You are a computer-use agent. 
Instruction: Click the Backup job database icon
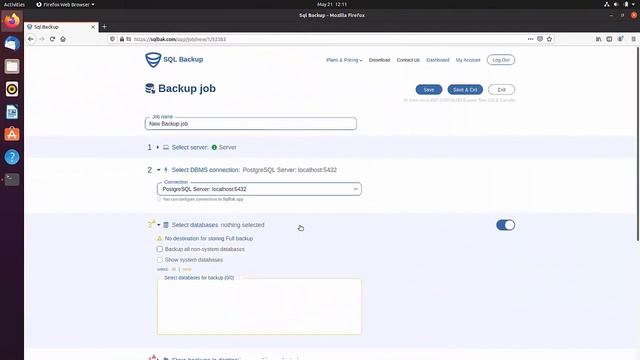coord(150,89)
